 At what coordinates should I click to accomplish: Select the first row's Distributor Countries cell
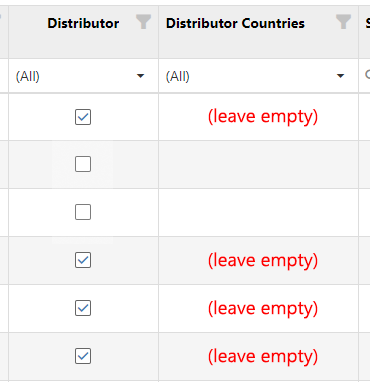tap(259, 117)
